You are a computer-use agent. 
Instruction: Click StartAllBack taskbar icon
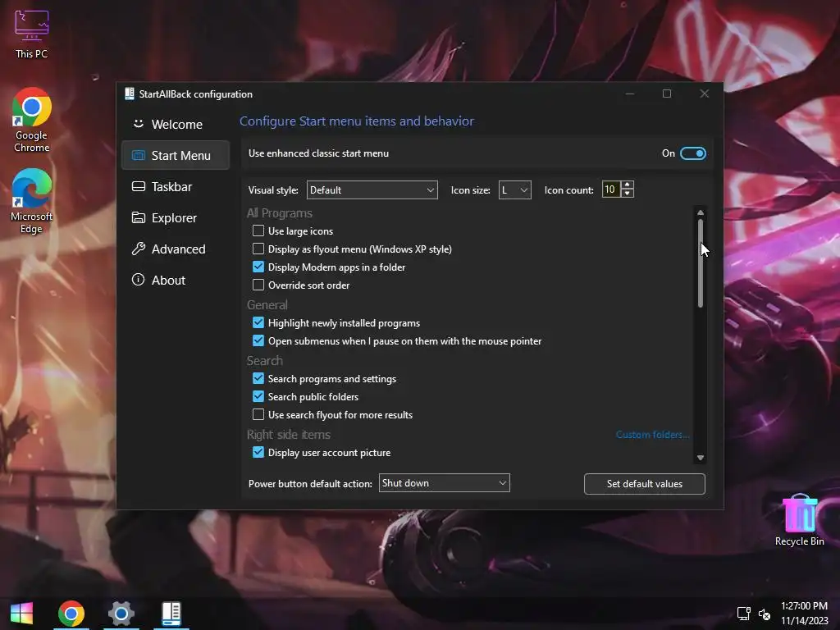click(171, 614)
